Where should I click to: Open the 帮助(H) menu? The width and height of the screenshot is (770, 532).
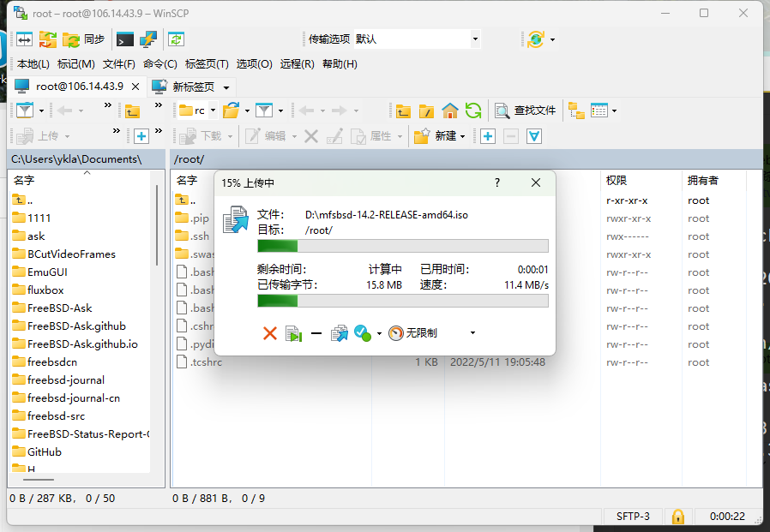(340, 63)
